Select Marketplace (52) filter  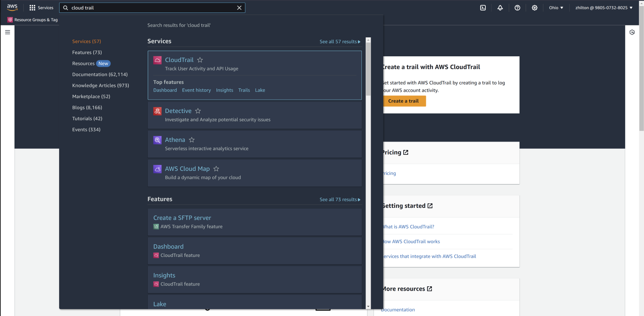(91, 96)
